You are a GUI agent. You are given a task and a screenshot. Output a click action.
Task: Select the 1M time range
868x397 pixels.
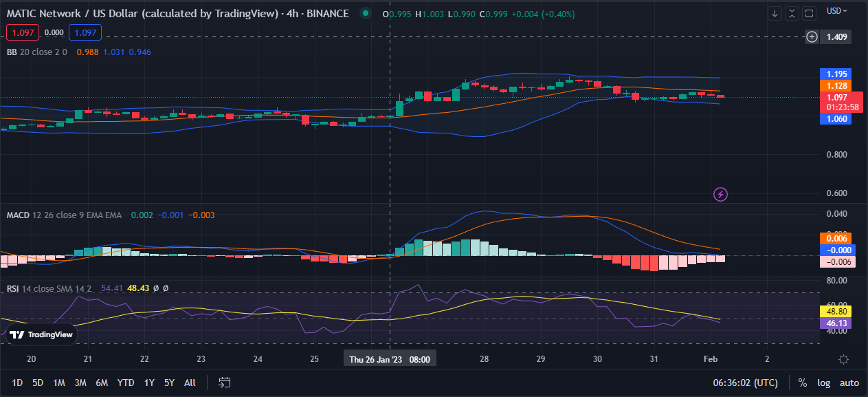[59, 383]
